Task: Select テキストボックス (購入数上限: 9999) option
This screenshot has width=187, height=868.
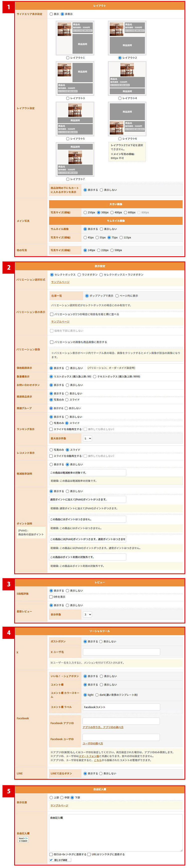Action: (94, 377)
